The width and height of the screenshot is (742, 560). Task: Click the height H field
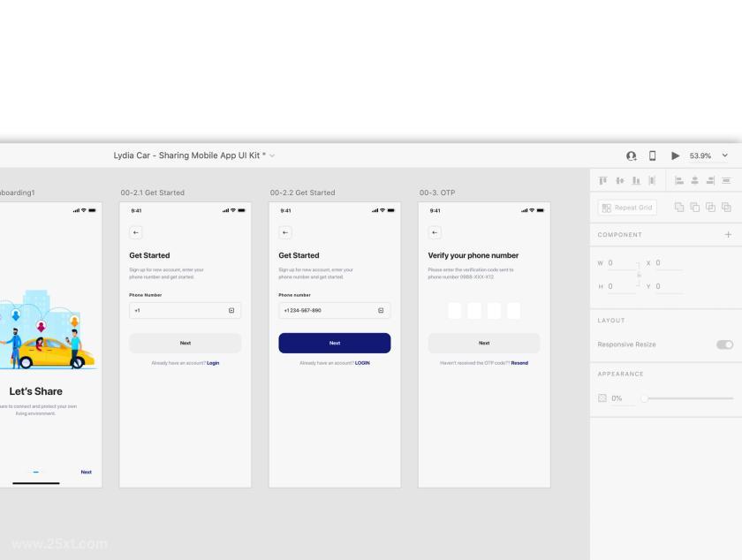tap(621, 287)
